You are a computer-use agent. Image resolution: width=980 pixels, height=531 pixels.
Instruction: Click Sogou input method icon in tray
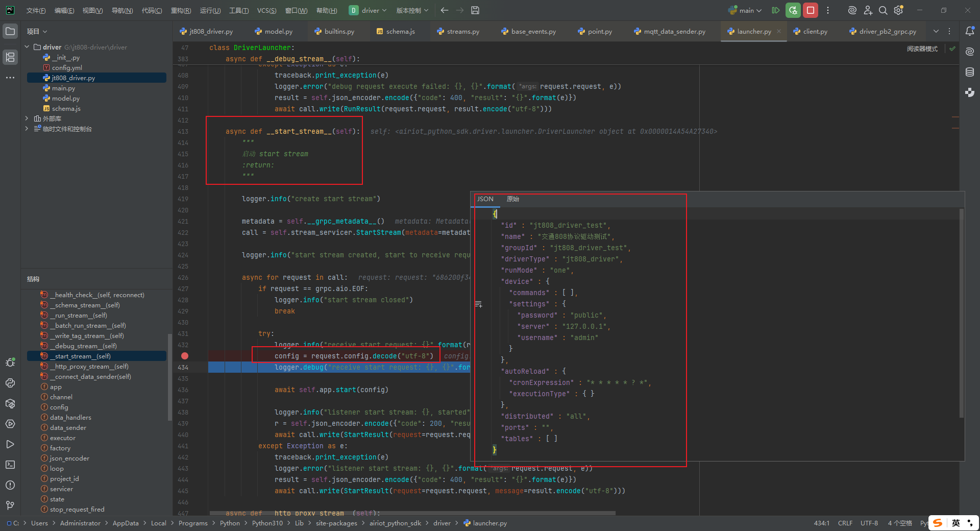tap(938, 523)
